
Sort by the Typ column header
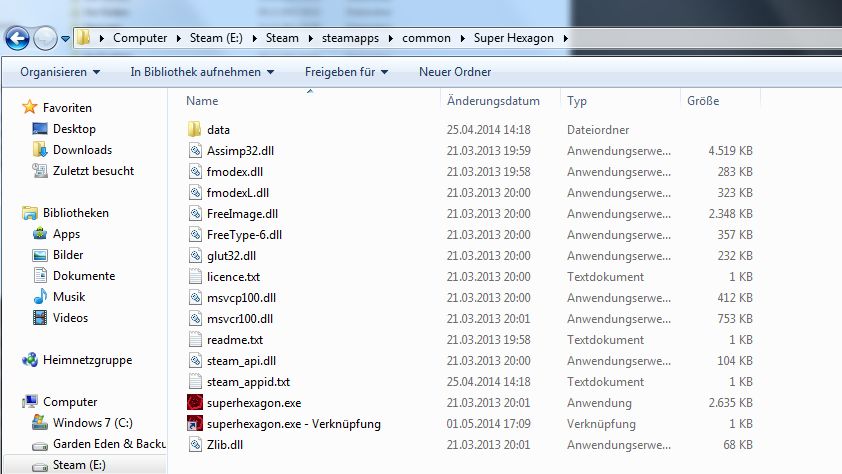tap(577, 101)
